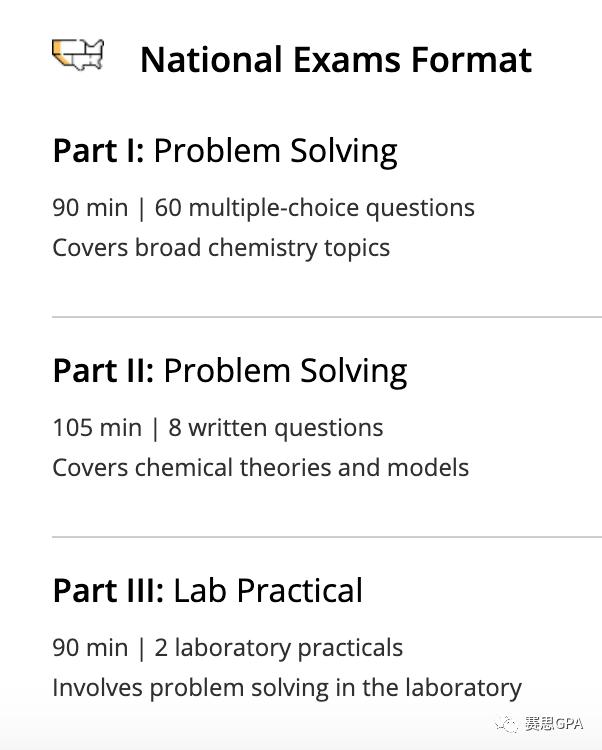Image resolution: width=602 pixels, height=750 pixels.
Task: Click the bold Part I: label
Action: tap(98, 151)
